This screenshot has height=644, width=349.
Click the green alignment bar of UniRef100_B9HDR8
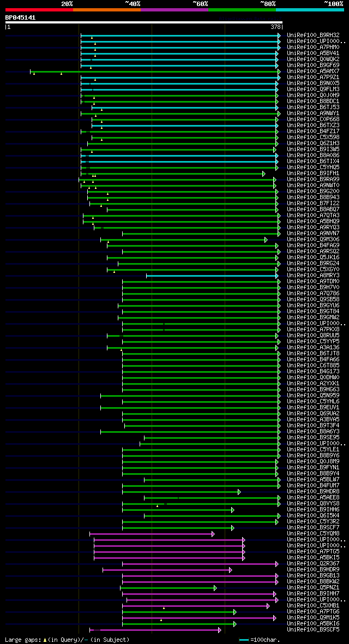(x=182, y=492)
